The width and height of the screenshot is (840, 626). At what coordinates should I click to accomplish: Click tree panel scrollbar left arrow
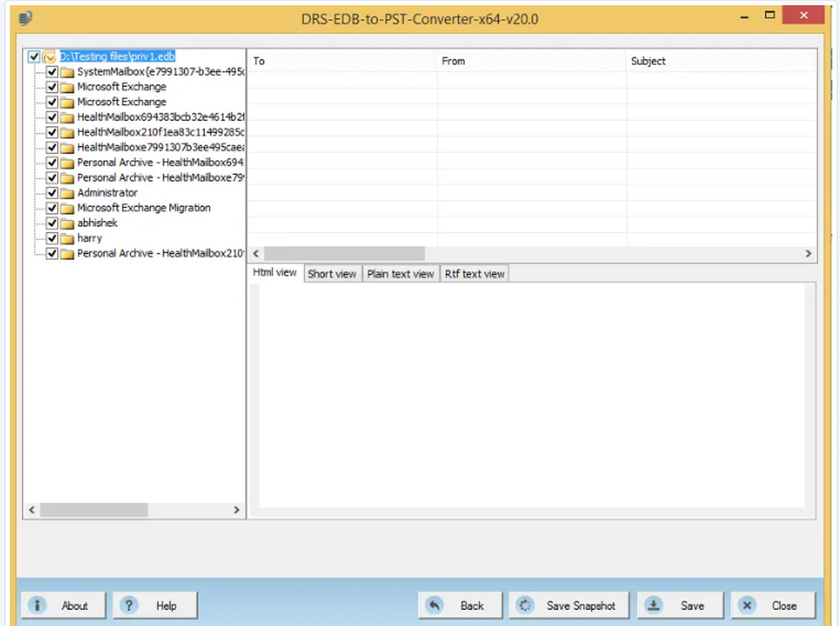[32, 510]
